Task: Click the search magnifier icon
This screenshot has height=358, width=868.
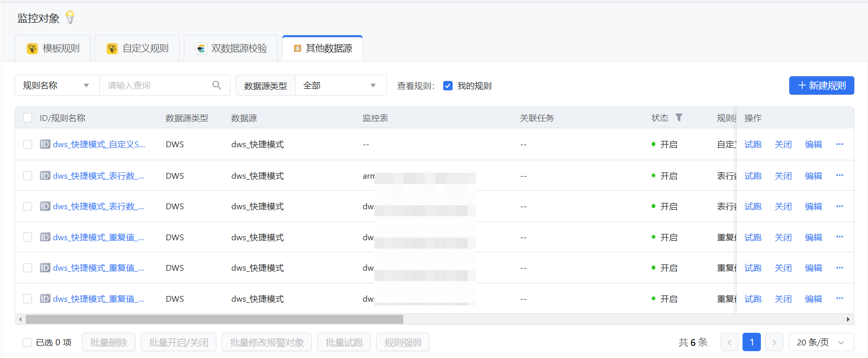Action: (216, 85)
